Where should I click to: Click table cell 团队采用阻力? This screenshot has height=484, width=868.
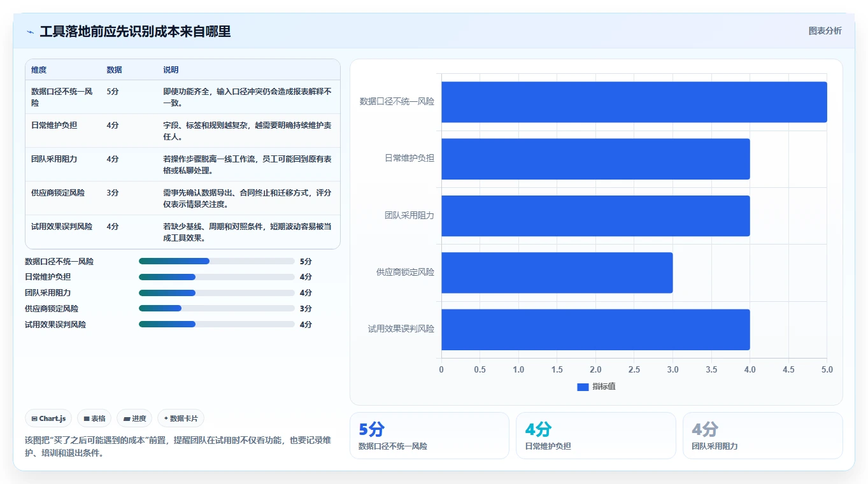54,159
